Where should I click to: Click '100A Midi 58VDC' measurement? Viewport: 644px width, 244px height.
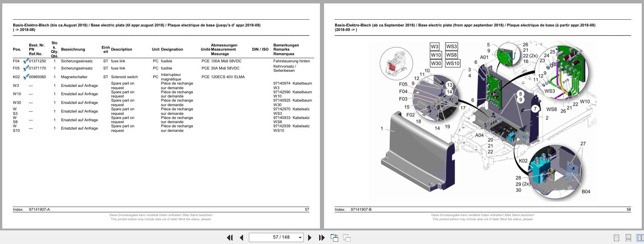(x=226, y=61)
